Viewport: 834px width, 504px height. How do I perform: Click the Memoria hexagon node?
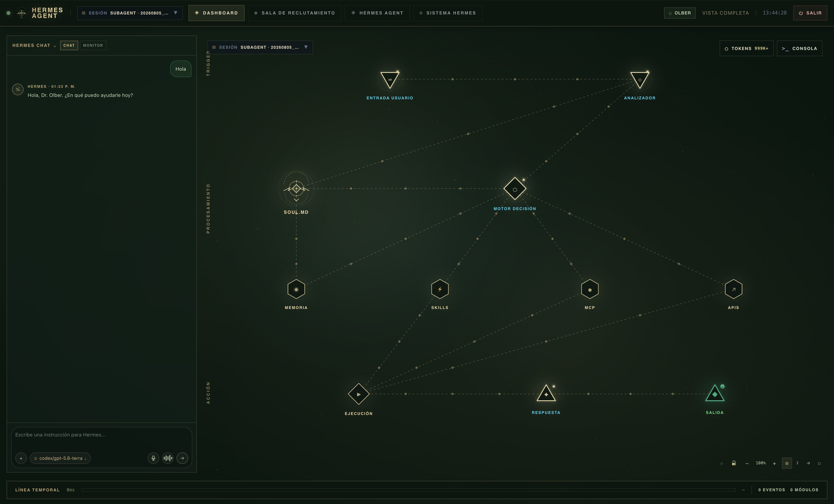tap(296, 289)
